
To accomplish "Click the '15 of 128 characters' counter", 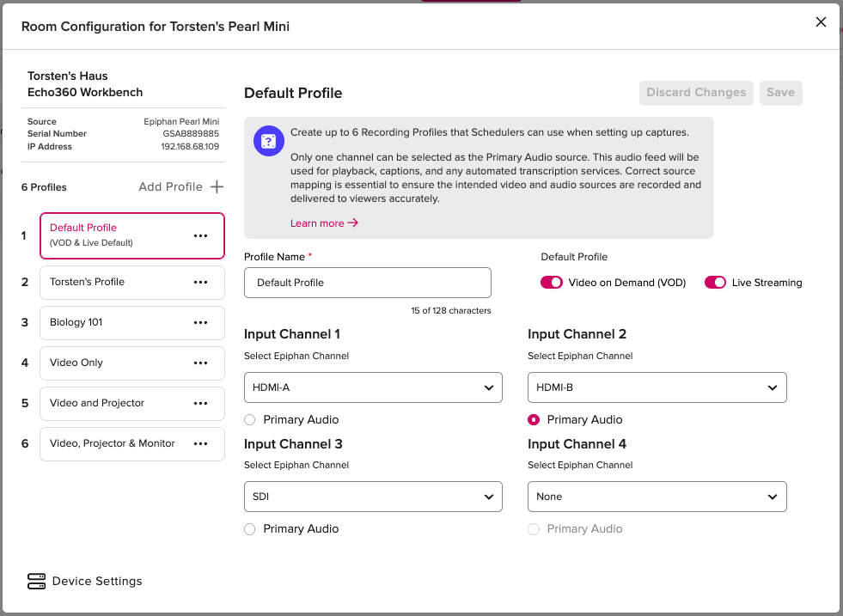I will point(451,311).
